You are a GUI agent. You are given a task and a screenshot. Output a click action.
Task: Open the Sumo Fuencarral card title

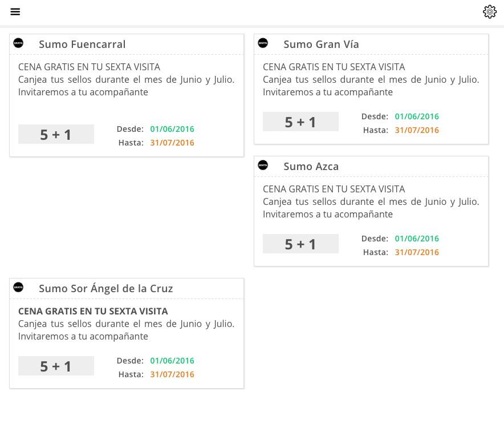[x=82, y=45]
